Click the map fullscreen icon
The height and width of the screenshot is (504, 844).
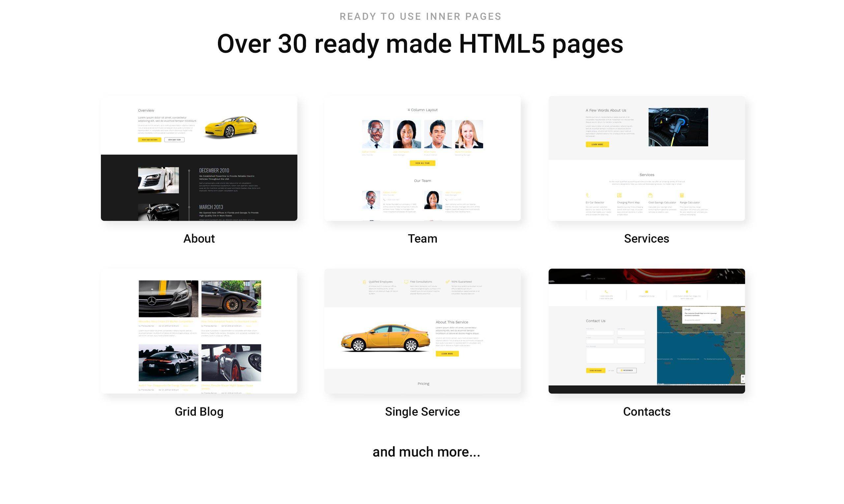click(x=743, y=309)
